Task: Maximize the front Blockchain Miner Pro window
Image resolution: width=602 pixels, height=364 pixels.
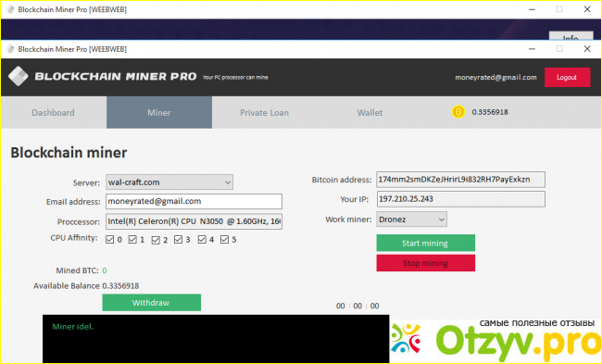Action: pyautogui.click(x=559, y=49)
